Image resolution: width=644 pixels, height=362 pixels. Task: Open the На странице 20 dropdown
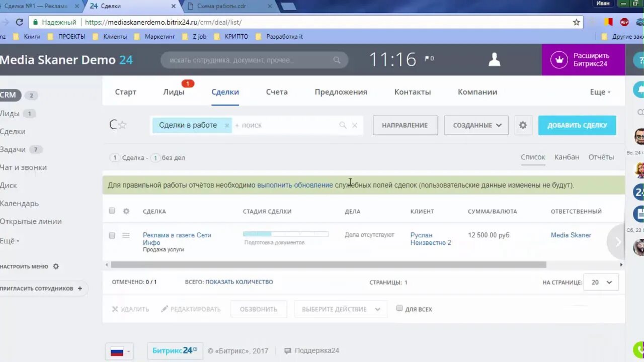coord(601,283)
